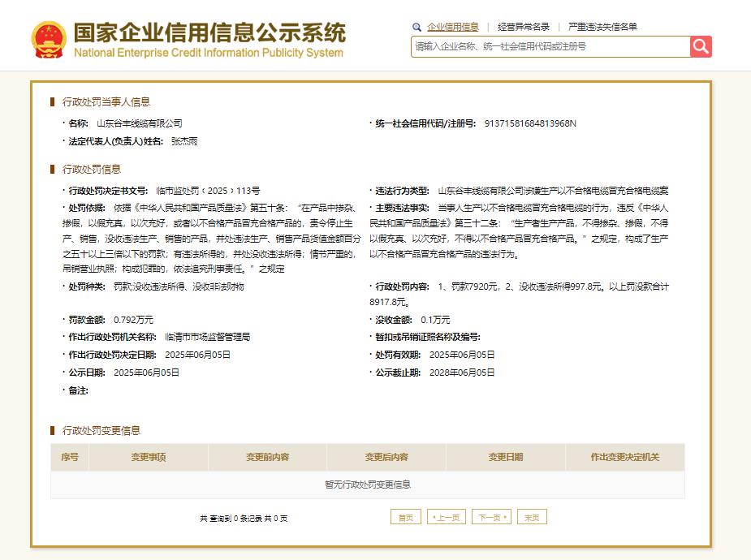
Task: Click the red search magnifier button
Action: point(701,46)
